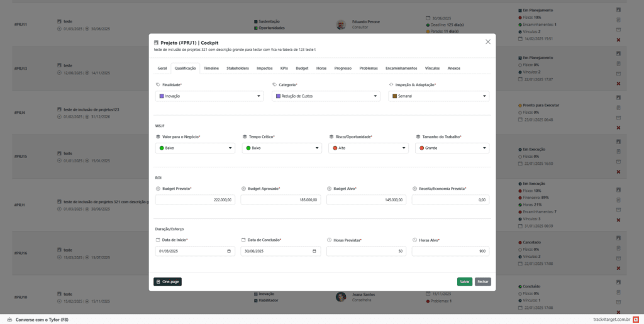Screen dimensions: 644x324
Task: Click the track4target red logo icon
Action: (x=636, y=320)
